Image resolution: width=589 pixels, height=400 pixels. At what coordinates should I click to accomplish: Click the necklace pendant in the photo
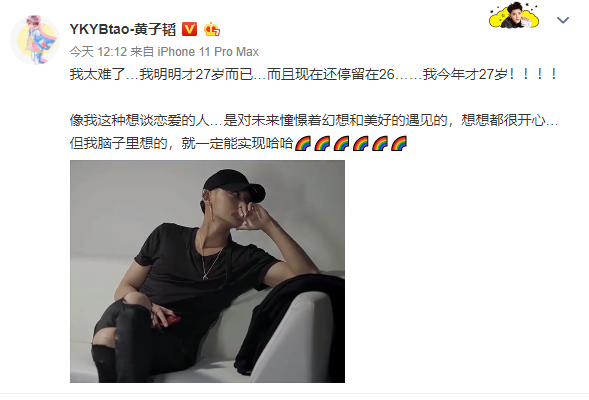pyautogui.click(x=205, y=277)
